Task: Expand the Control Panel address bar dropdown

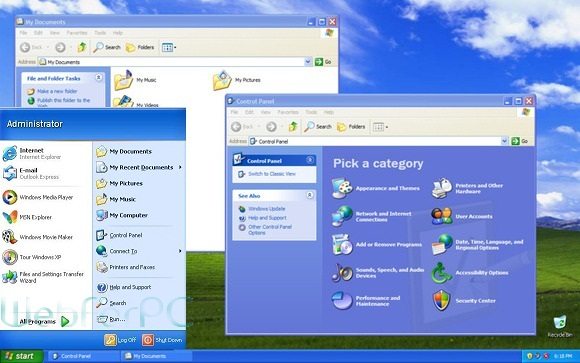Action: coord(504,141)
